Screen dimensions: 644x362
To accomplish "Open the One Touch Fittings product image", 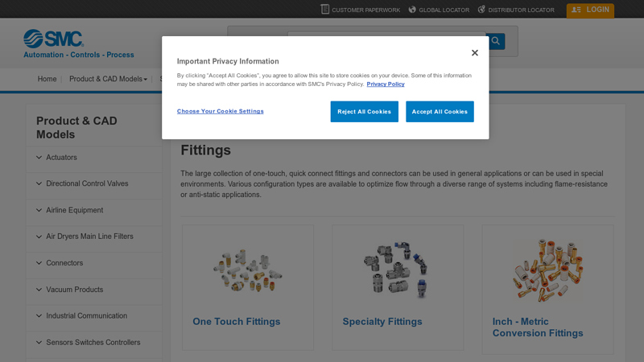I will (x=248, y=270).
